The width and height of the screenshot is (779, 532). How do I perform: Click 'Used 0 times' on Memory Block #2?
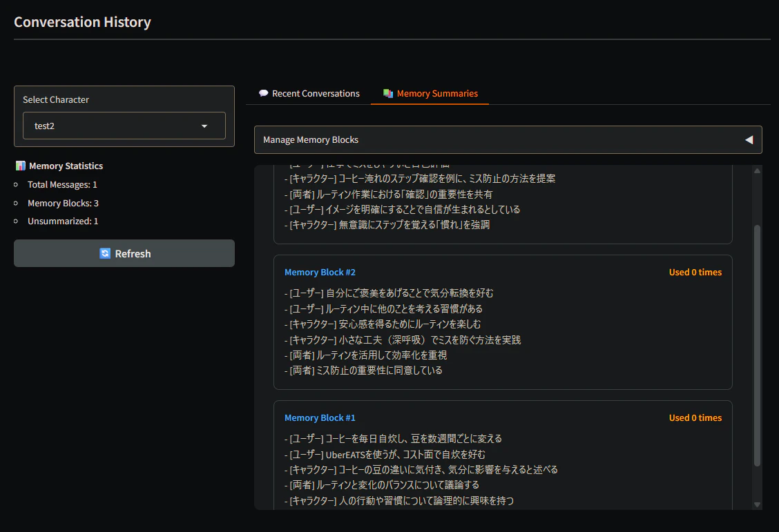click(x=695, y=272)
